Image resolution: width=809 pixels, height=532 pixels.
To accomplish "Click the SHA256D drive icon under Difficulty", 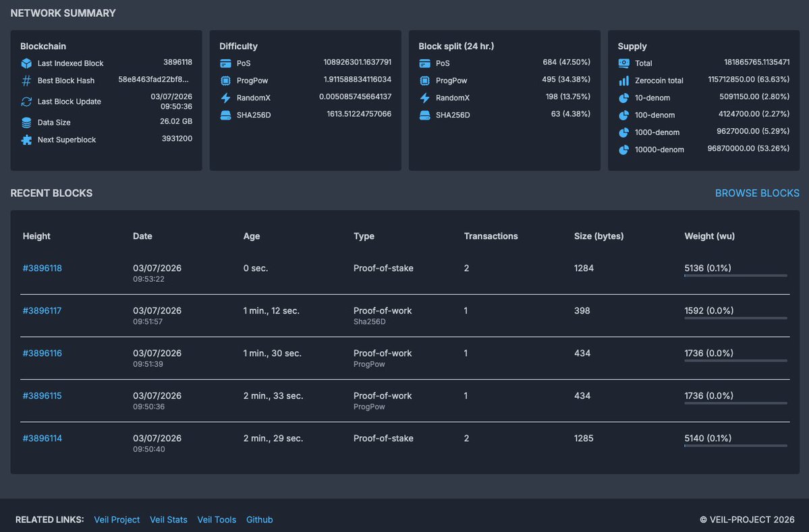I will coord(225,115).
